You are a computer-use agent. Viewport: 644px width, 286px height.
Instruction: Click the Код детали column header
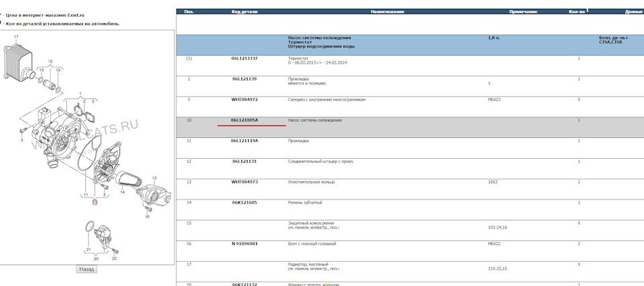(x=244, y=12)
